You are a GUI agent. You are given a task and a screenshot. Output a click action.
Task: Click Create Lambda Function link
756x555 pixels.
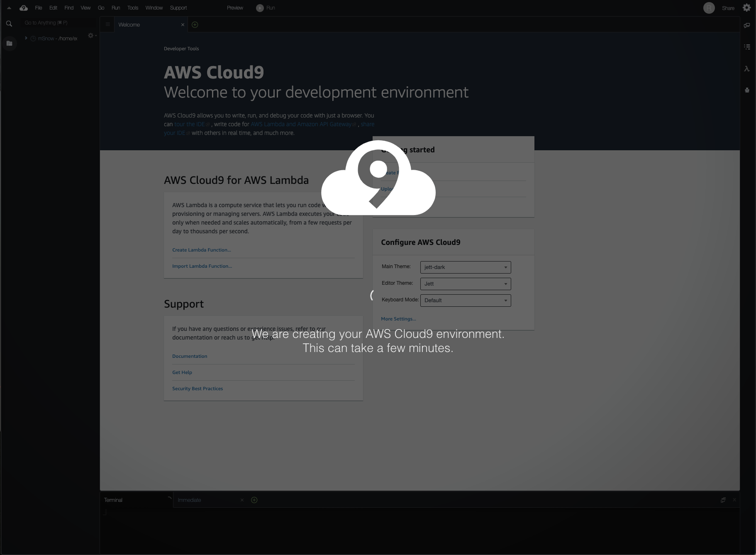[202, 250]
